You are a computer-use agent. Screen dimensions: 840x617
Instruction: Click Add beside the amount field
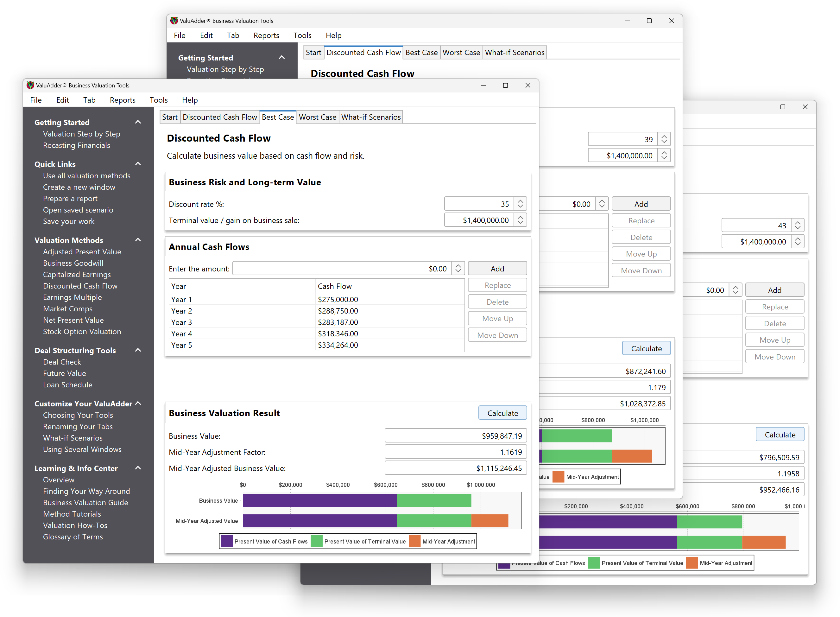click(x=497, y=268)
